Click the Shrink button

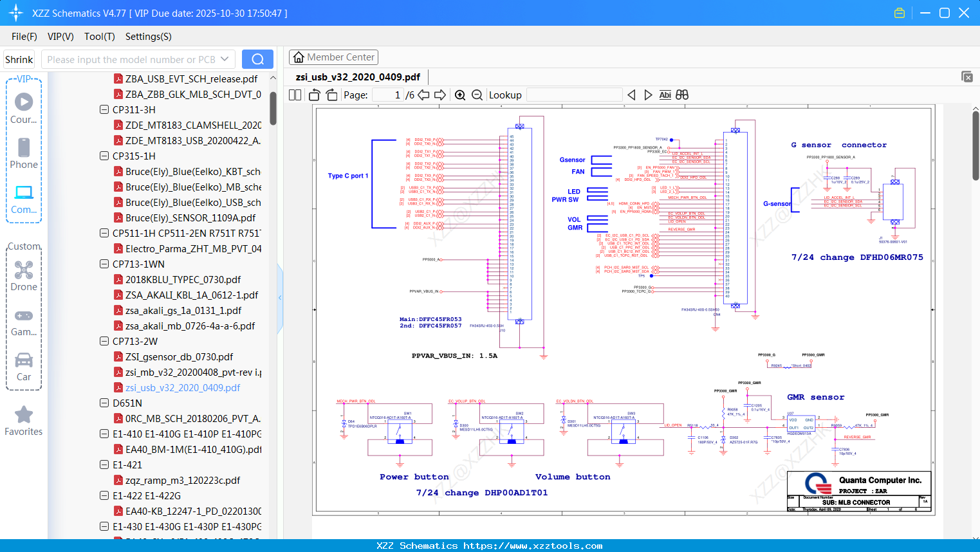(19, 59)
